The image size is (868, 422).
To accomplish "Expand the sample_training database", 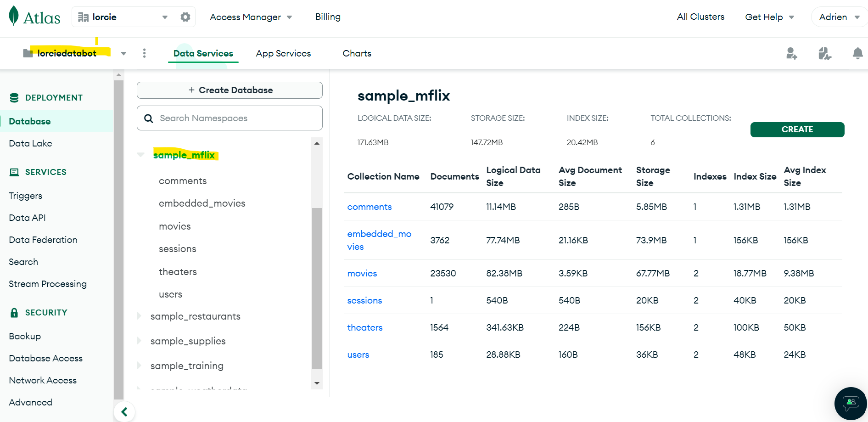I will 139,366.
